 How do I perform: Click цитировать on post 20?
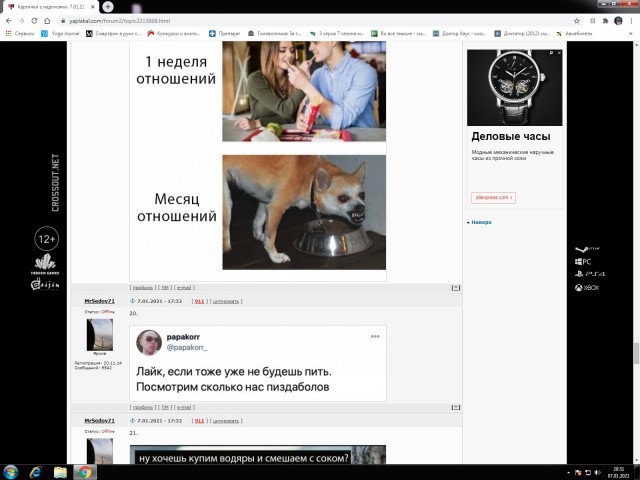coord(226,301)
